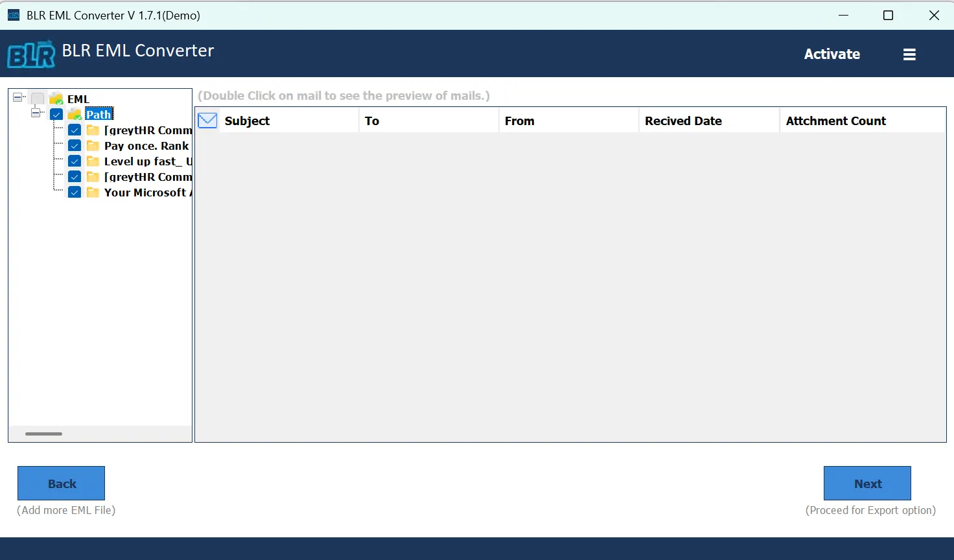Click folder icon beside Pay once. Rank
This screenshot has width=954, height=560.
tap(93, 146)
